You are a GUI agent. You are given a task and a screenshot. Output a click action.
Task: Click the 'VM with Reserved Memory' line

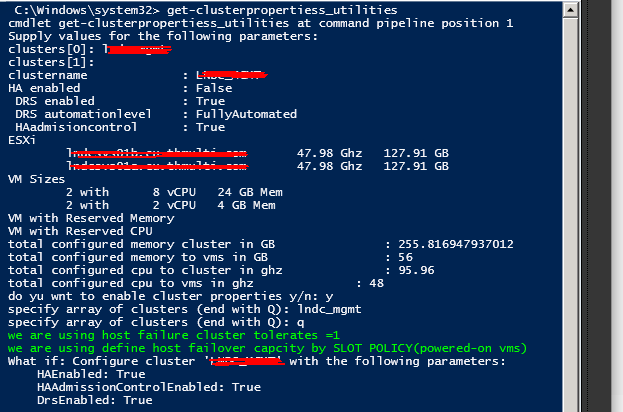[91, 219]
